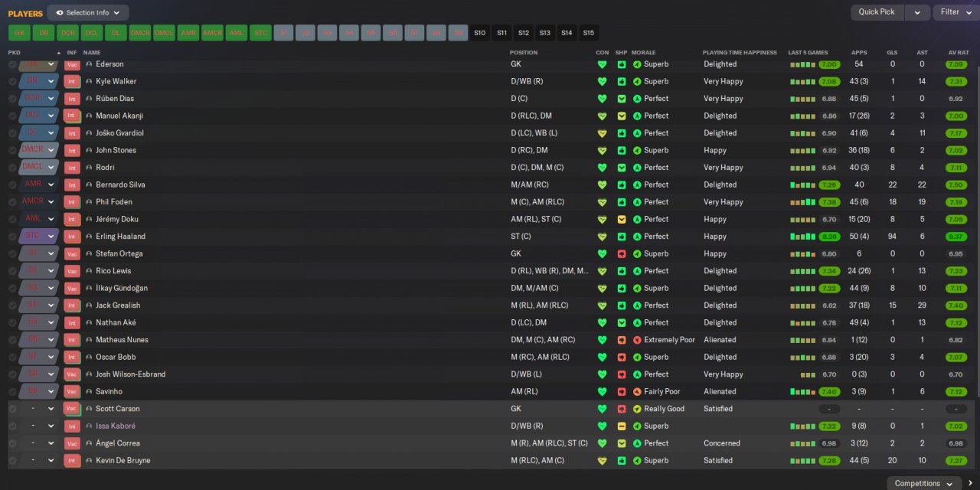Toggle the selection checkmark for Kevin De Bruyne
Viewport: 980px width, 490px height.
pos(12,460)
